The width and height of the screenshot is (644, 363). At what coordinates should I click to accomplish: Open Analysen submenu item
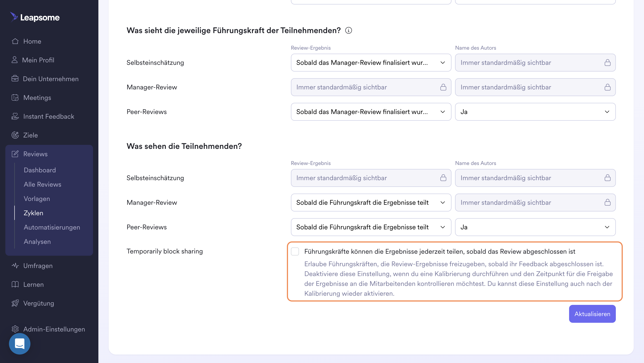point(37,241)
